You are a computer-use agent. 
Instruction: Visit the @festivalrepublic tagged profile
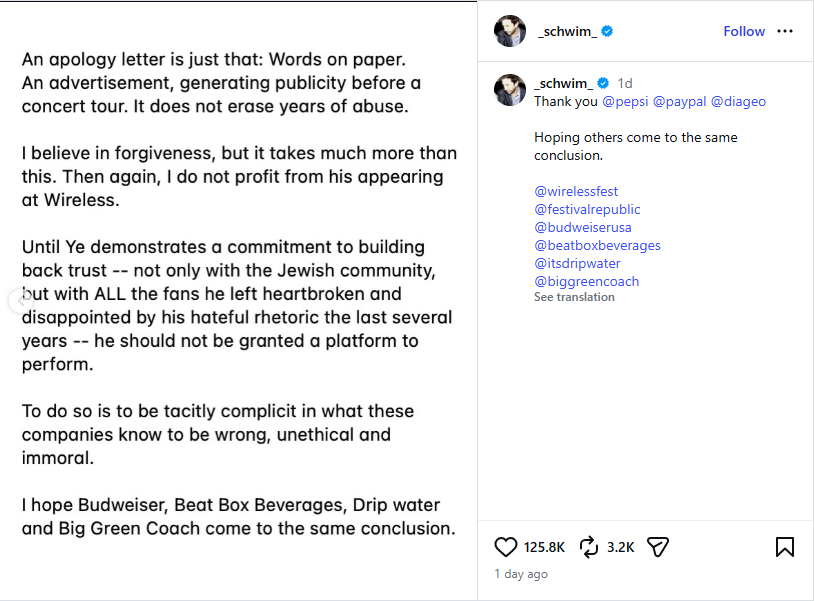(x=587, y=209)
